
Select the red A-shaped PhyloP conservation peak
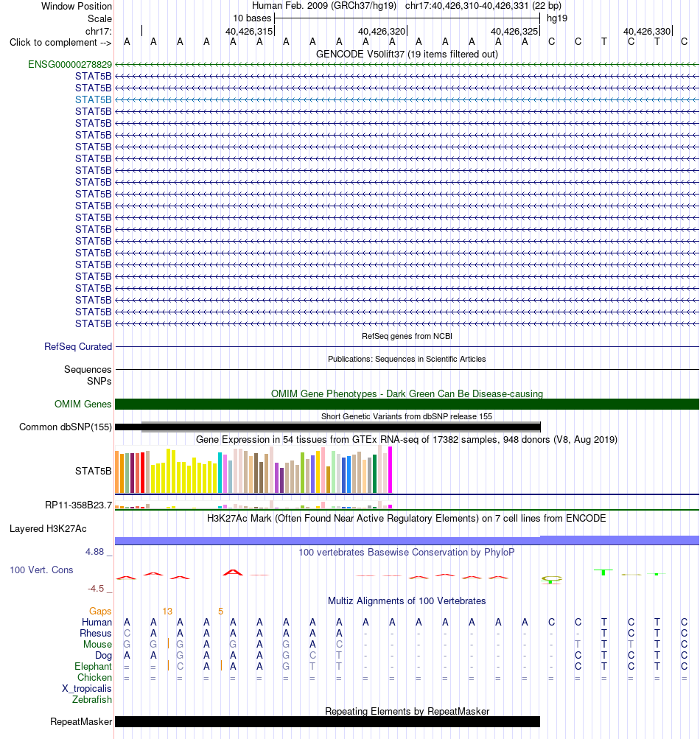[233, 572]
